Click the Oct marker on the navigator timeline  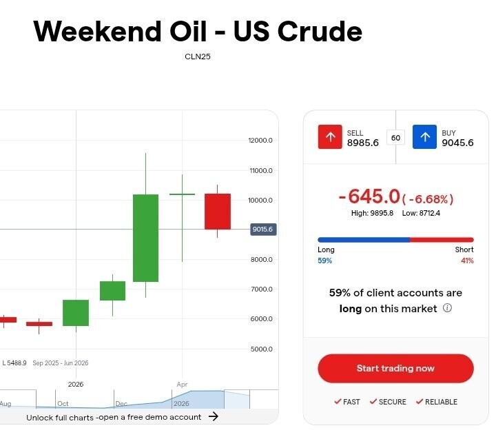coord(63,404)
